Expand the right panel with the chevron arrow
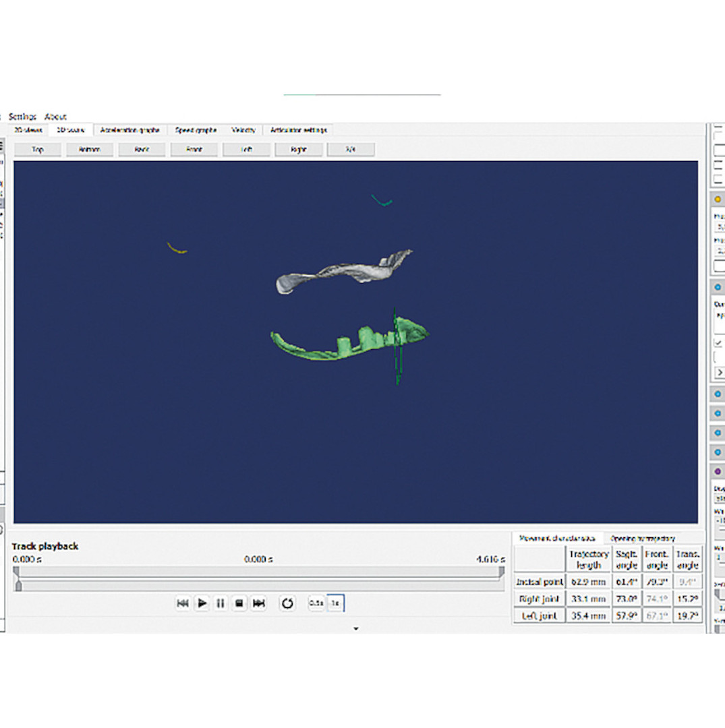Screen dimensions: 725x728 tap(719, 372)
